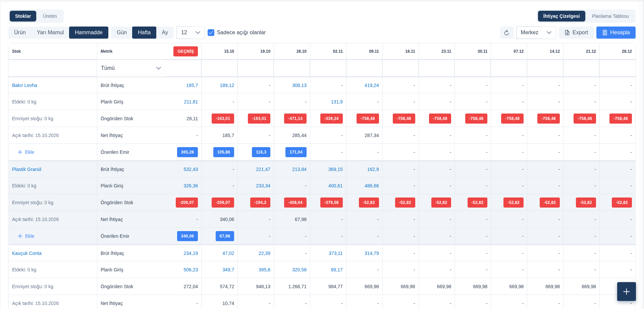Click the refresh icon button
644x309 pixels.
click(506, 33)
